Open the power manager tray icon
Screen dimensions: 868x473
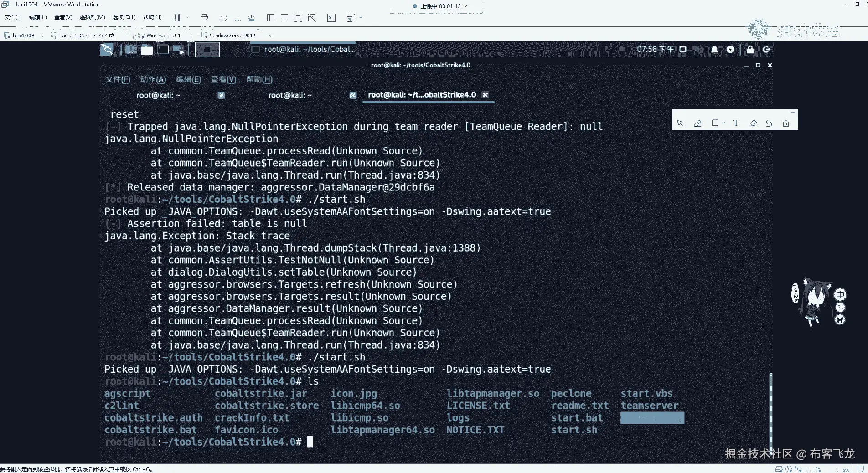coord(730,49)
